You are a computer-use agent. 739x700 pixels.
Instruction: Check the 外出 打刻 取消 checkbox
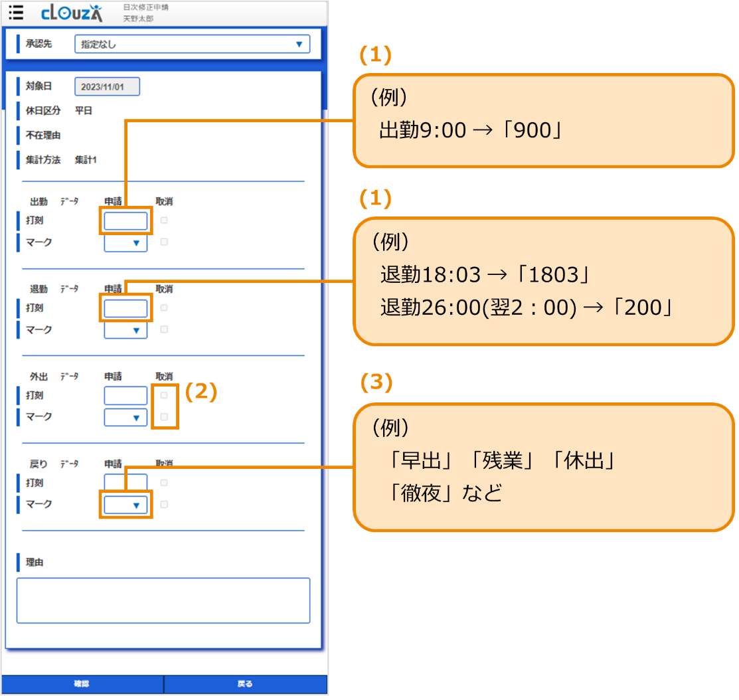pos(164,396)
